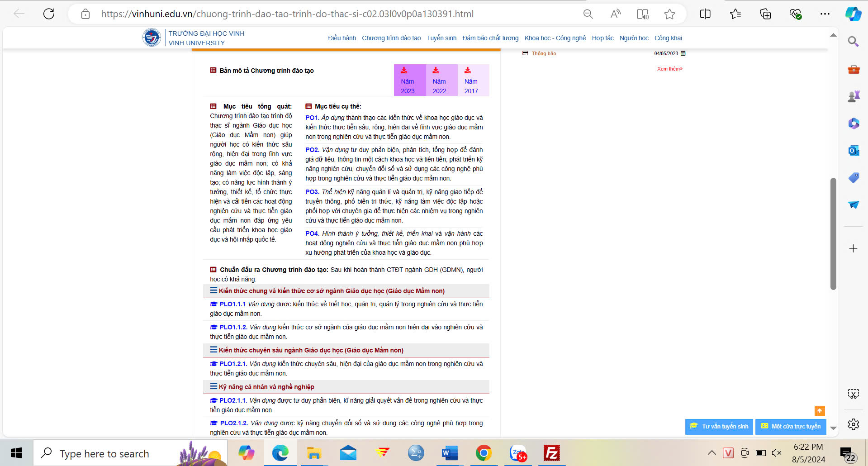This screenshot has width=868, height=466.
Task: Open File Explorer from the taskbar
Action: coord(314,453)
